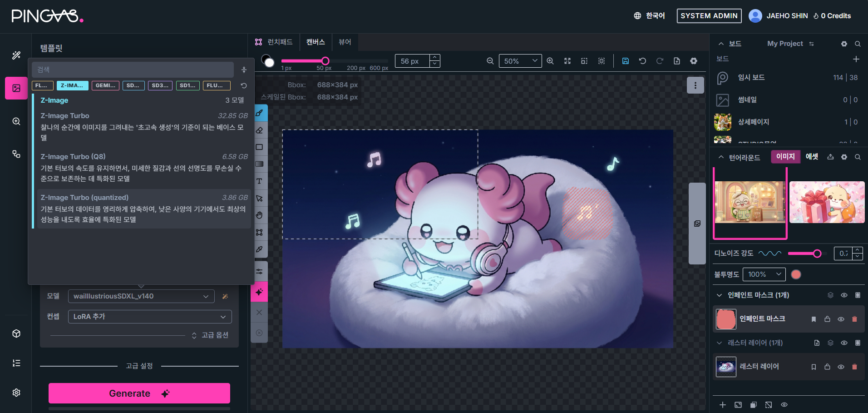Toggle visibility of 인페인트 마스크 (1개) group

coord(844,295)
